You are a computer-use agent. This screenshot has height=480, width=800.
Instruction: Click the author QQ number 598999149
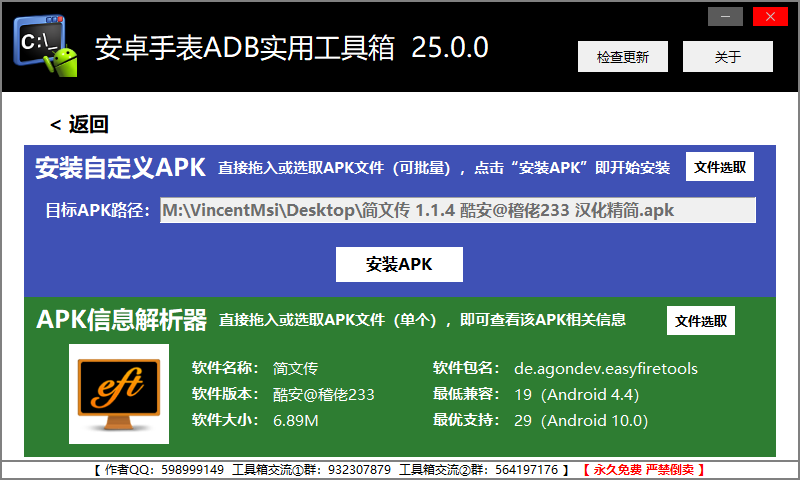point(193,469)
